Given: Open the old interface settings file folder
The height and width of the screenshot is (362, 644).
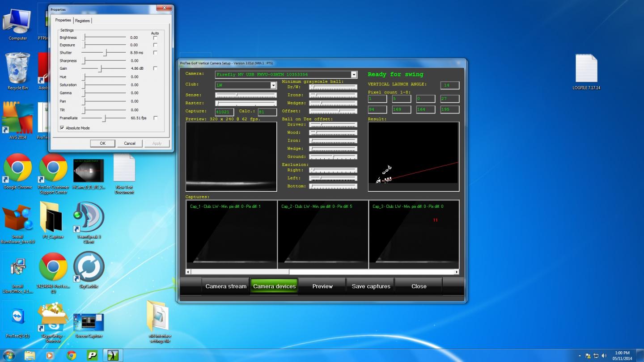Looking at the screenshot, I should tap(160, 322).
